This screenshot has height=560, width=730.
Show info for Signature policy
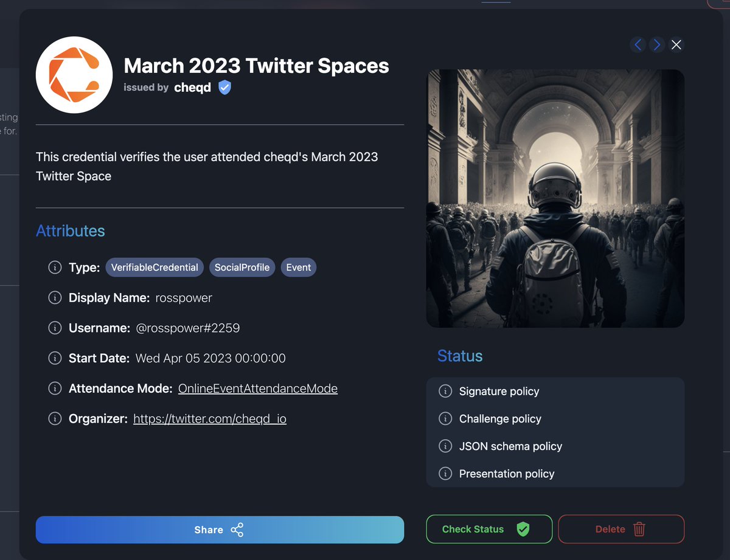pos(445,391)
